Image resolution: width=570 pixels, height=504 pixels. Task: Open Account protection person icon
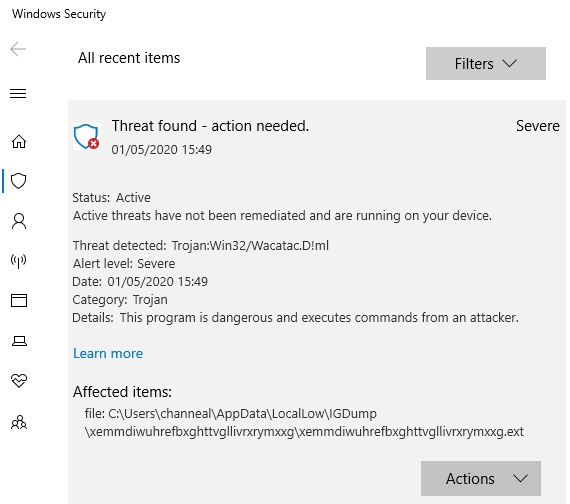[x=19, y=221]
